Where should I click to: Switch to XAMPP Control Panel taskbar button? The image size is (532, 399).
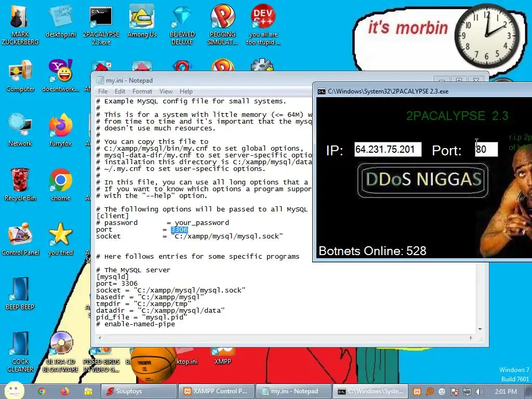tap(216, 391)
